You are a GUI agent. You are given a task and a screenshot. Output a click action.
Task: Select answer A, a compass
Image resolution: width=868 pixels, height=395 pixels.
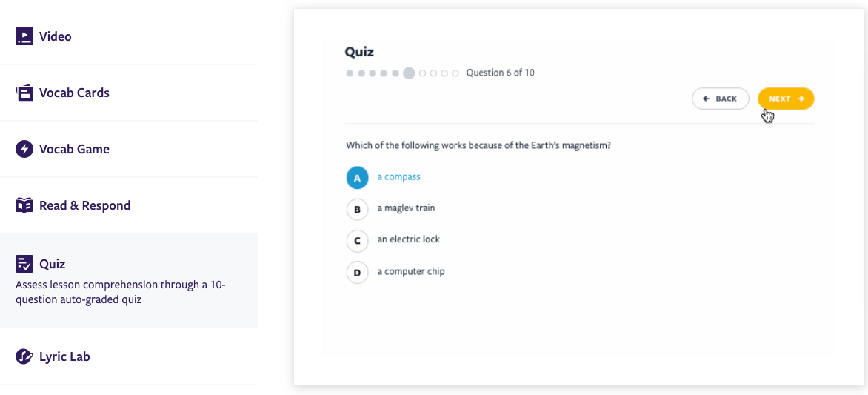[357, 178]
